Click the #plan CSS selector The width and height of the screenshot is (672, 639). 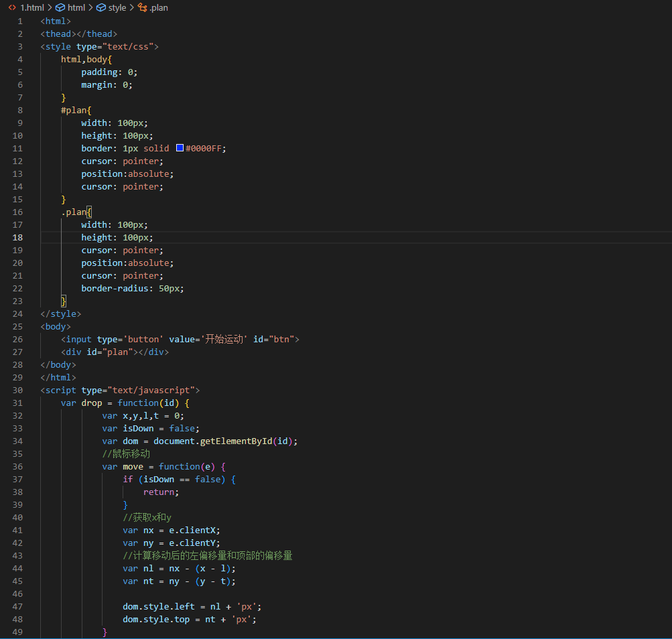coord(74,110)
